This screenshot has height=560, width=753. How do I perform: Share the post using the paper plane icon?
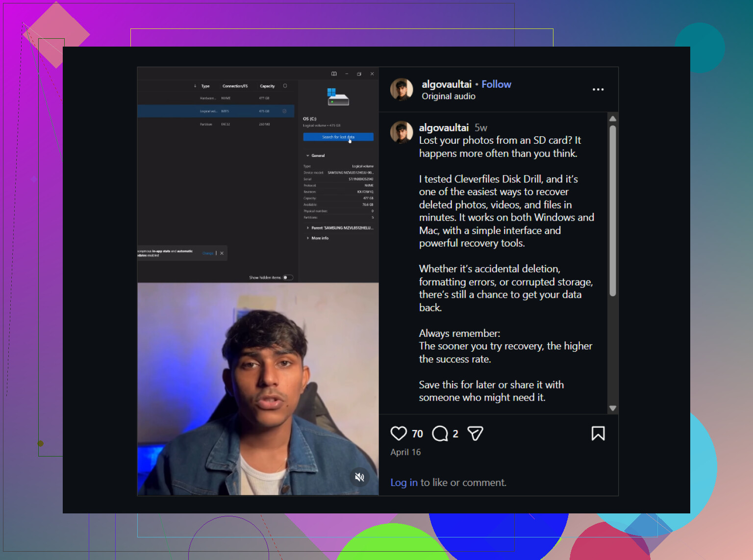475,433
